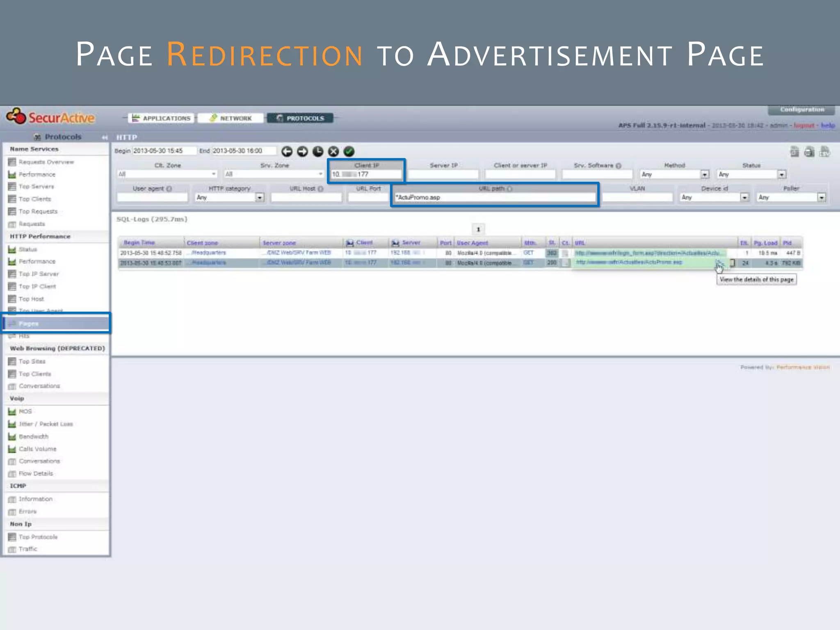Screen dimensions: 840x630
Task: Click the content-type icon in first result row
Action: click(565, 253)
